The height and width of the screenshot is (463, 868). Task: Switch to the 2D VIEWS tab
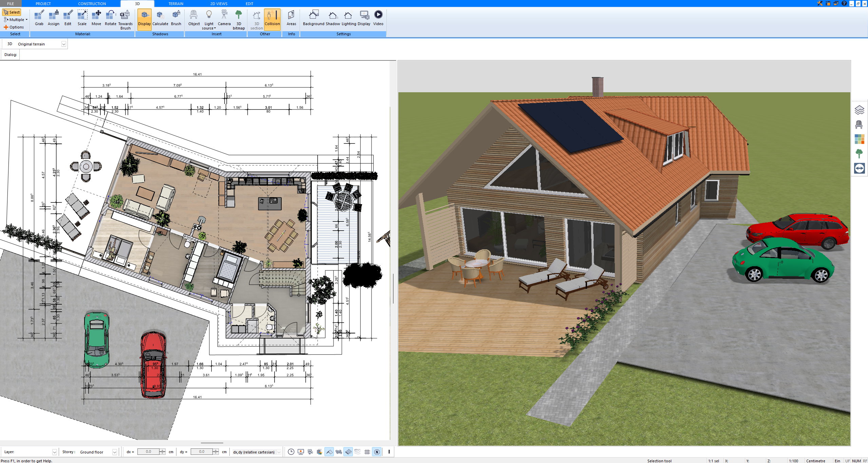click(219, 3)
